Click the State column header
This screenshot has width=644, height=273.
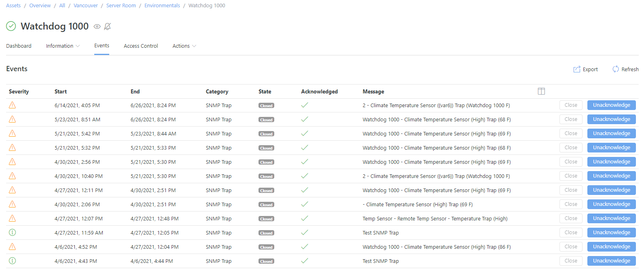[x=265, y=92]
